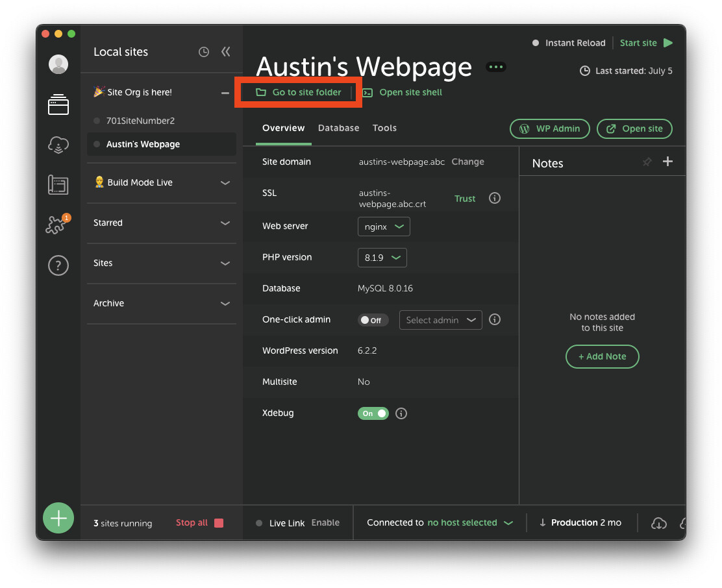This screenshot has width=722, height=588.
Task: Select Austin's Webpage in site list
Action: (x=162, y=145)
